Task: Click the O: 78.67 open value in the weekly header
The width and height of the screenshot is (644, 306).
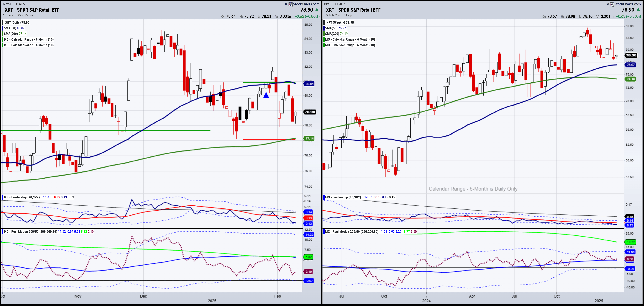Action: click(550, 16)
